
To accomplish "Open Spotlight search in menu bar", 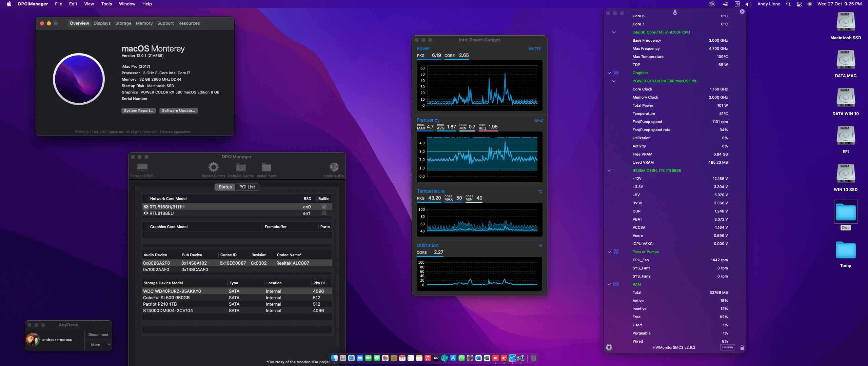I will (x=788, y=4).
